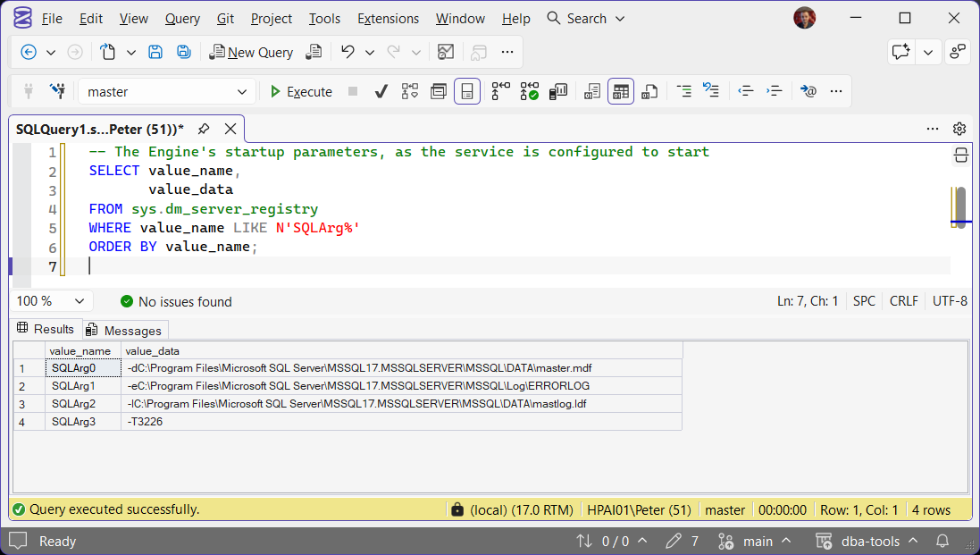
Task: Click the value_name column header
Action: [82, 350]
